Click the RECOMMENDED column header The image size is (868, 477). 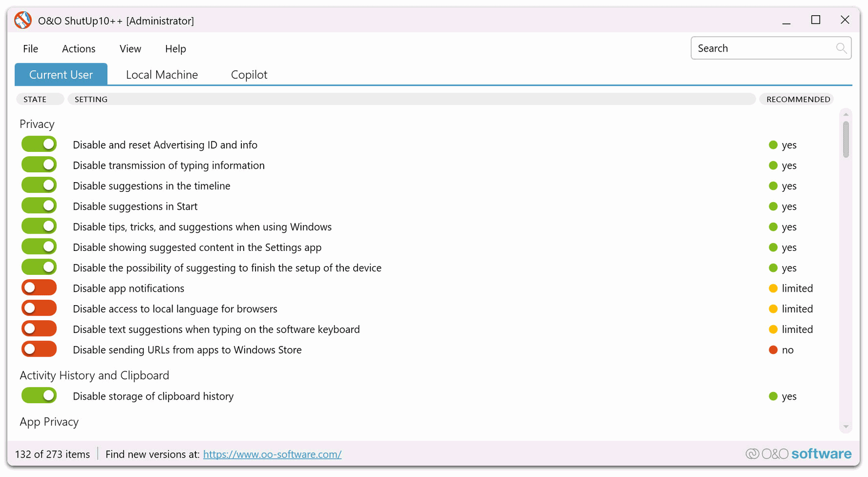point(797,99)
